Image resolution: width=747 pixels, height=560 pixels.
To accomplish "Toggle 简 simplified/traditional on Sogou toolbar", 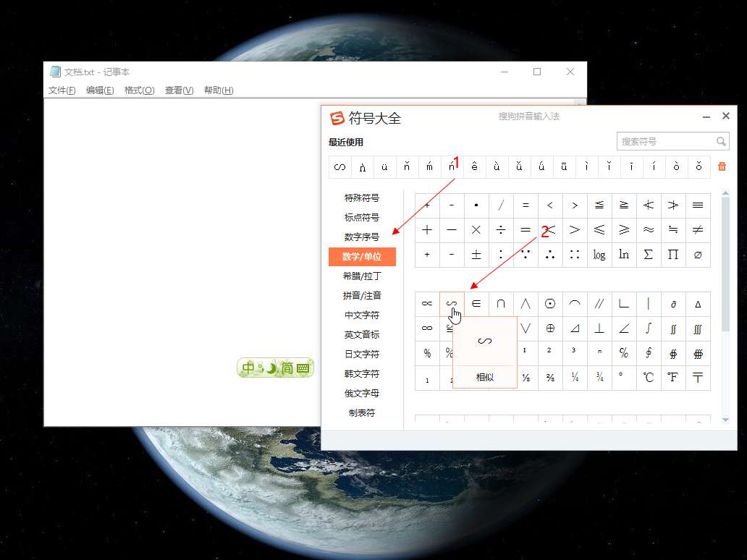I will click(287, 368).
